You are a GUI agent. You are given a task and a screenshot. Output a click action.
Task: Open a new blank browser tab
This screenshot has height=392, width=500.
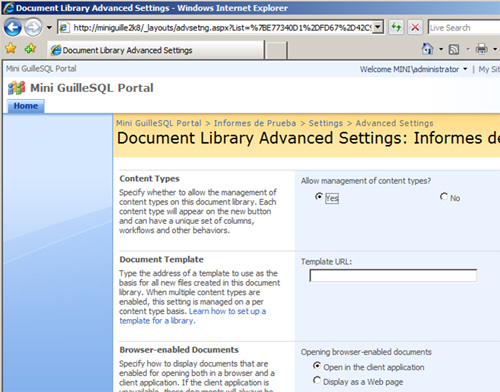coord(276,51)
